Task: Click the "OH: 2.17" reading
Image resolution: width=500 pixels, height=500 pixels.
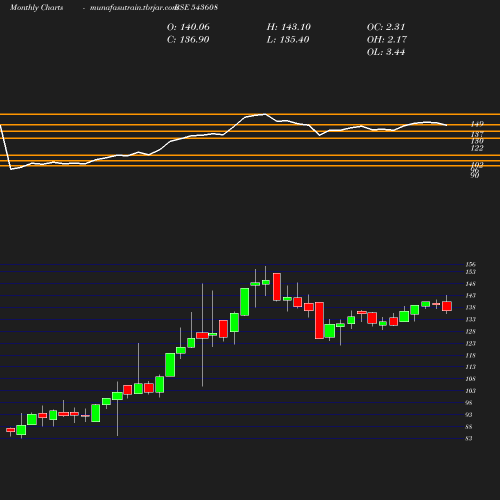Action: (387, 40)
